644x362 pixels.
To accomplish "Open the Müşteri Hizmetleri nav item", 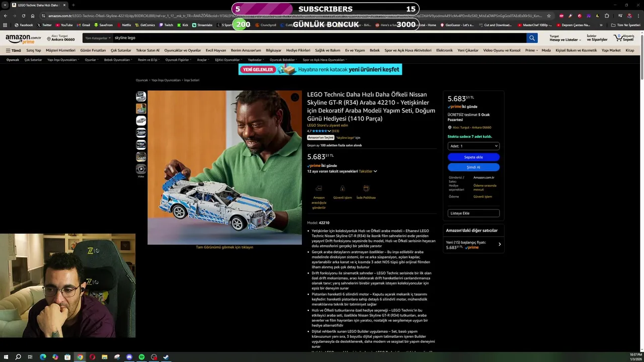I will pyautogui.click(x=60, y=50).
